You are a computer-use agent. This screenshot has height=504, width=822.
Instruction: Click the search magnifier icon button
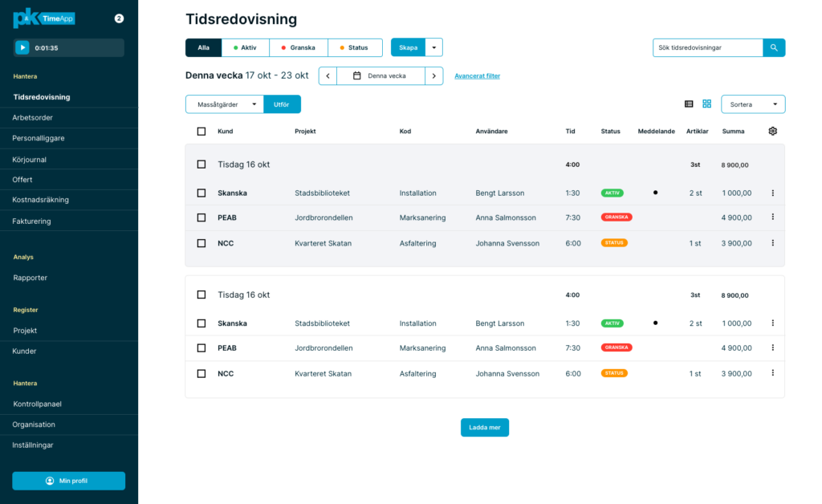[x=774, y=47]
